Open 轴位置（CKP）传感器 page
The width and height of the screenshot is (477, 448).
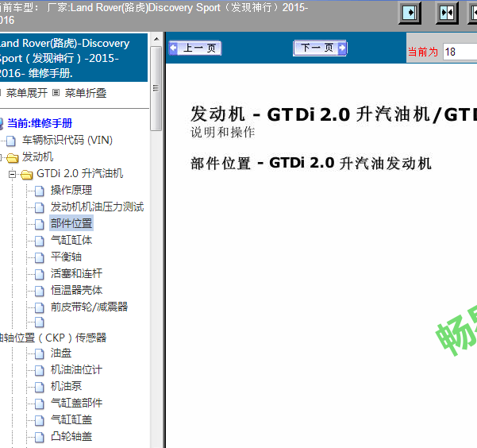53,338
